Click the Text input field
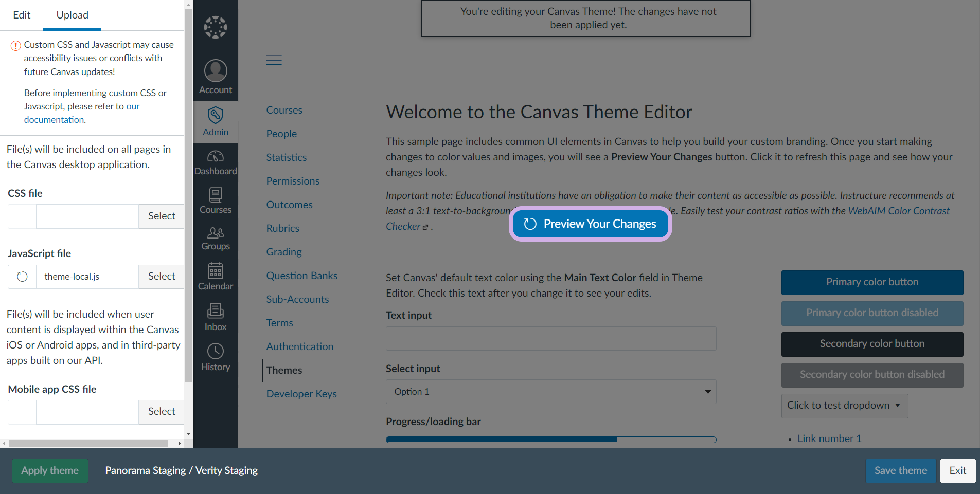 [x=551, y=338]
